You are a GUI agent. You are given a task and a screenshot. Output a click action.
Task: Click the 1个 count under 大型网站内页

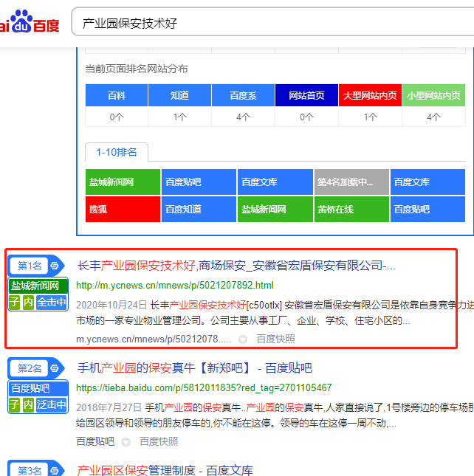coord(370,117)
